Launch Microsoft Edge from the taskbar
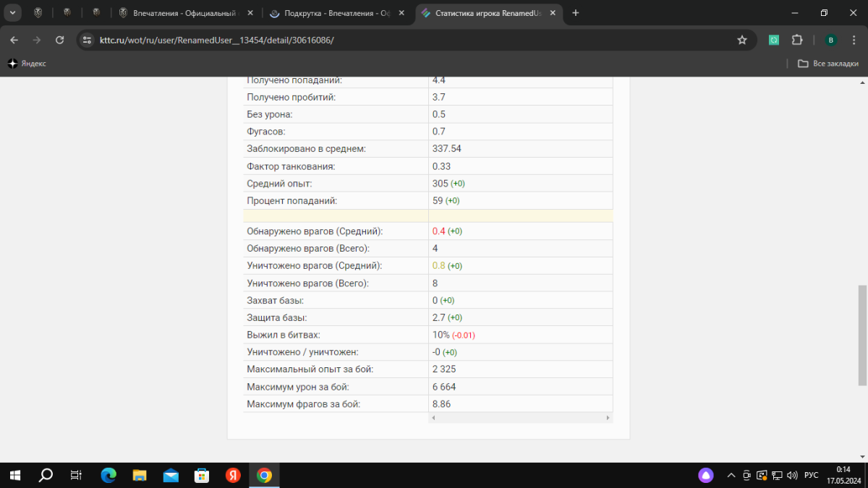868x488 pixels. click(x=109, y=475)
